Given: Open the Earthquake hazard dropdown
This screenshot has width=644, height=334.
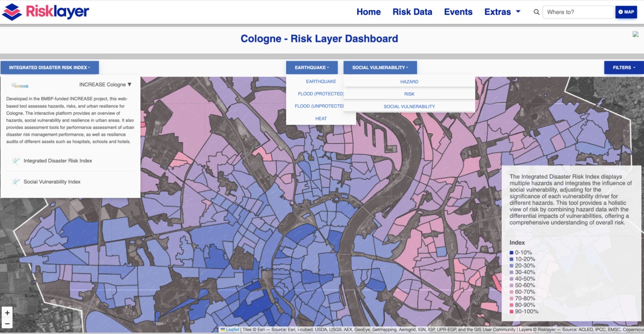Looking at the screenshot, I should point(312,67).
